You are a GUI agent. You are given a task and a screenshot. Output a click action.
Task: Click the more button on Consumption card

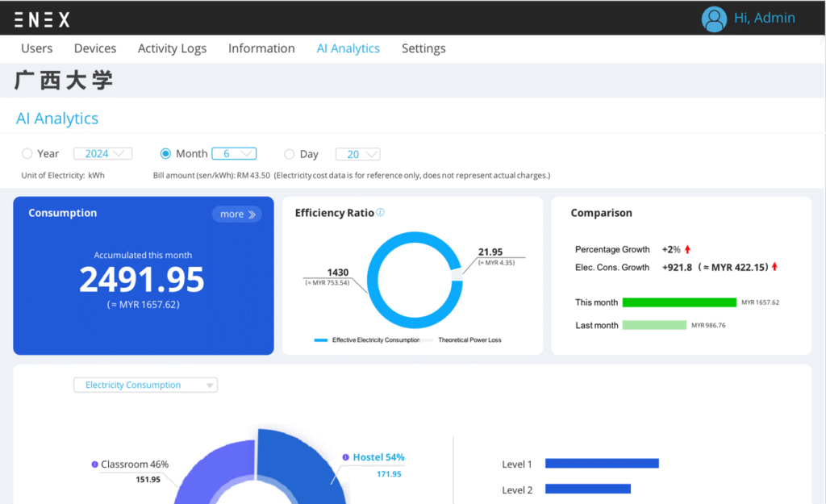(237, 215)
